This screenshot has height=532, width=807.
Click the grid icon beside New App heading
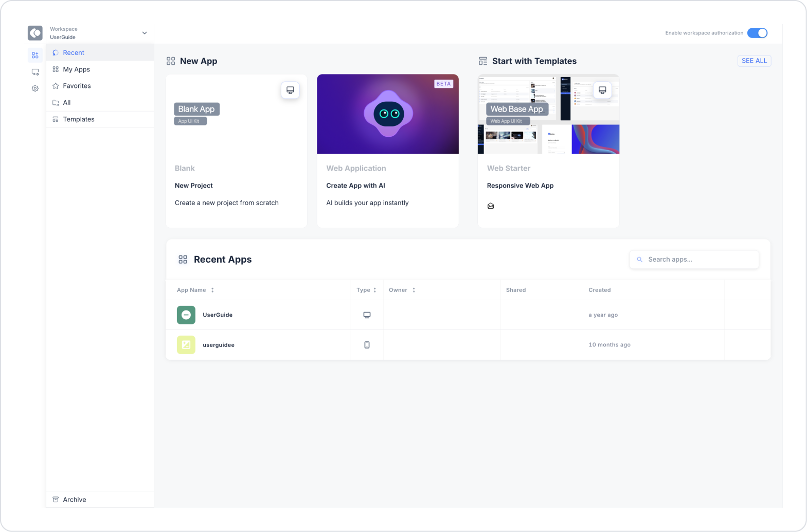[171, 61]
